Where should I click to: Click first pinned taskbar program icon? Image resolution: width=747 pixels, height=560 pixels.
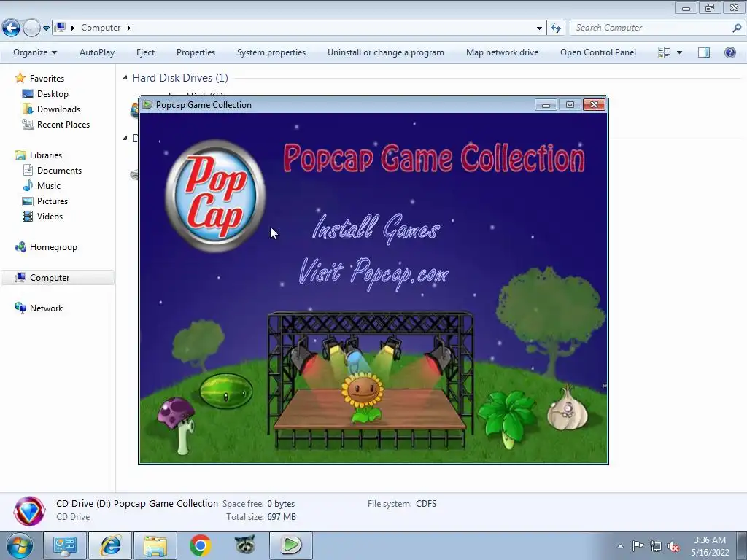tap(65, 545)
